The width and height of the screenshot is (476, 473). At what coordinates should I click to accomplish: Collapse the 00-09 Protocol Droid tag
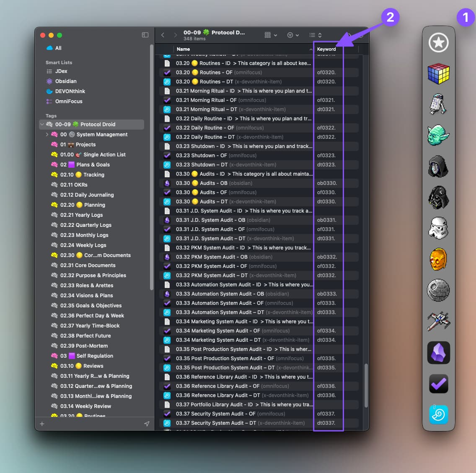[x=42, y=125]
